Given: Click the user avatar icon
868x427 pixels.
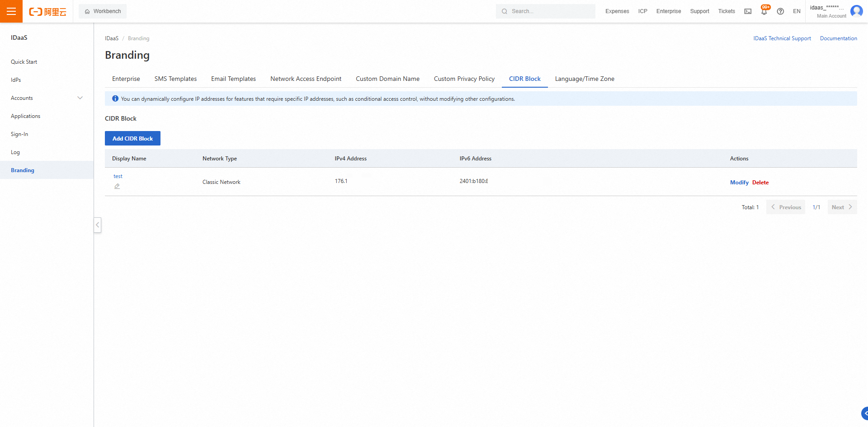Looking at the screenshot, I should click(857, 11).
